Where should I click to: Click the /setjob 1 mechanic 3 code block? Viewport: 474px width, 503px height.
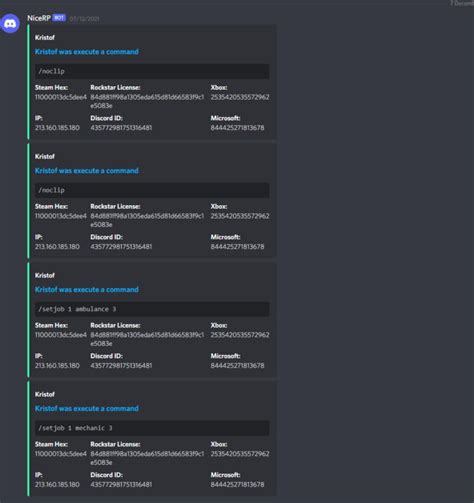click(152, 428)
